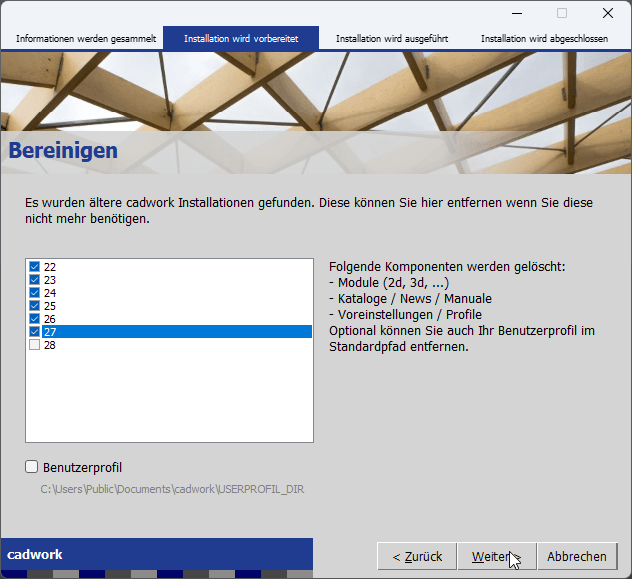Go to 'Installation wird abgeschlossen' tab
632x579 pixels.
544,39
